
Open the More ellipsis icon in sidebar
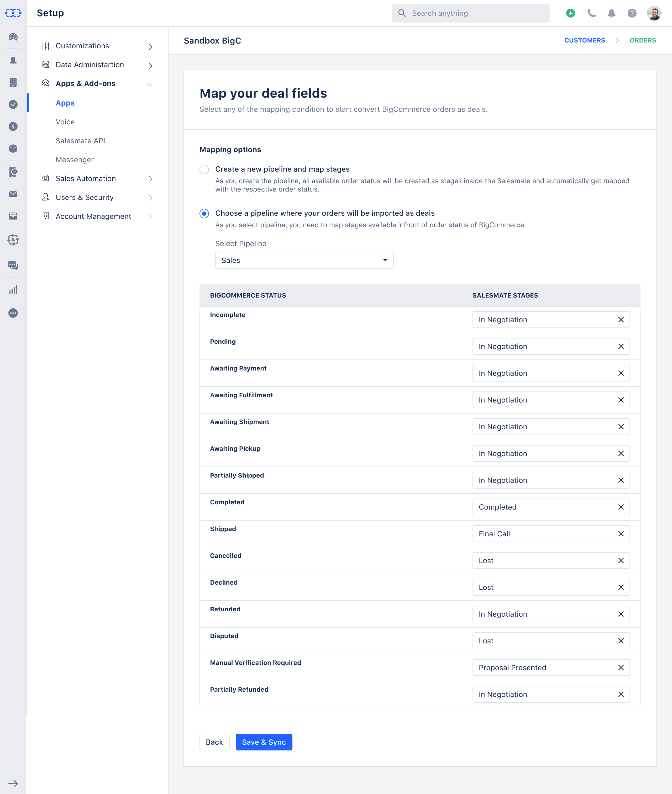coord(13,313)
